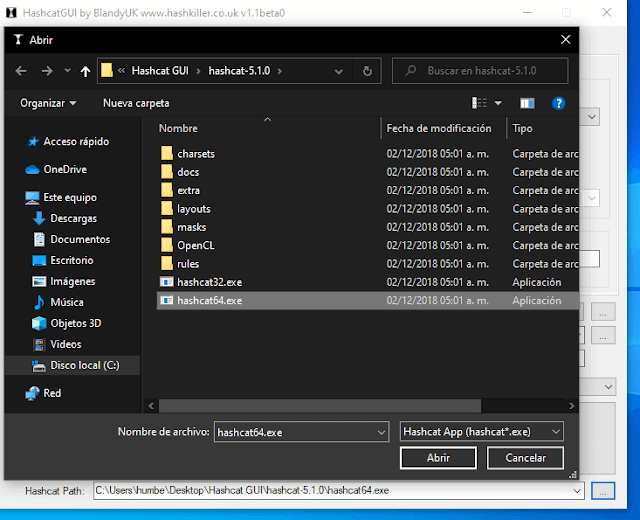This screenshot has width=640, height=520.
Task: Go forward with the right arrow
Action: click(x=47, y=71)
